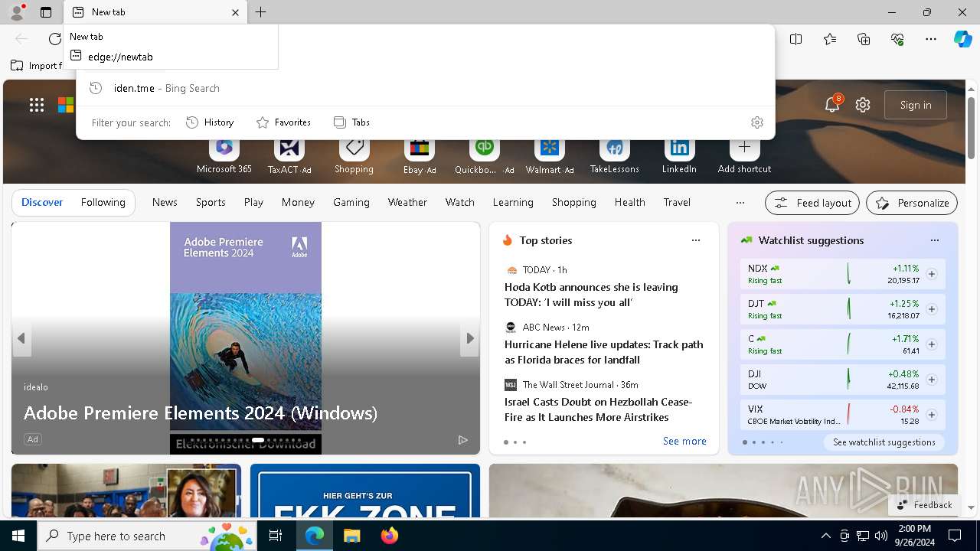Open File Explorer from the taskbar
Viewport: 980px width, 551px height.
point(351,536)
